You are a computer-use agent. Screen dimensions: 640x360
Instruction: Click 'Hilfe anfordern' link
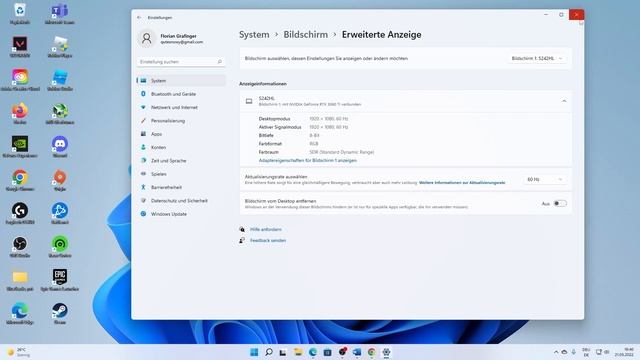pyautogui.click(x=265, y=229)
